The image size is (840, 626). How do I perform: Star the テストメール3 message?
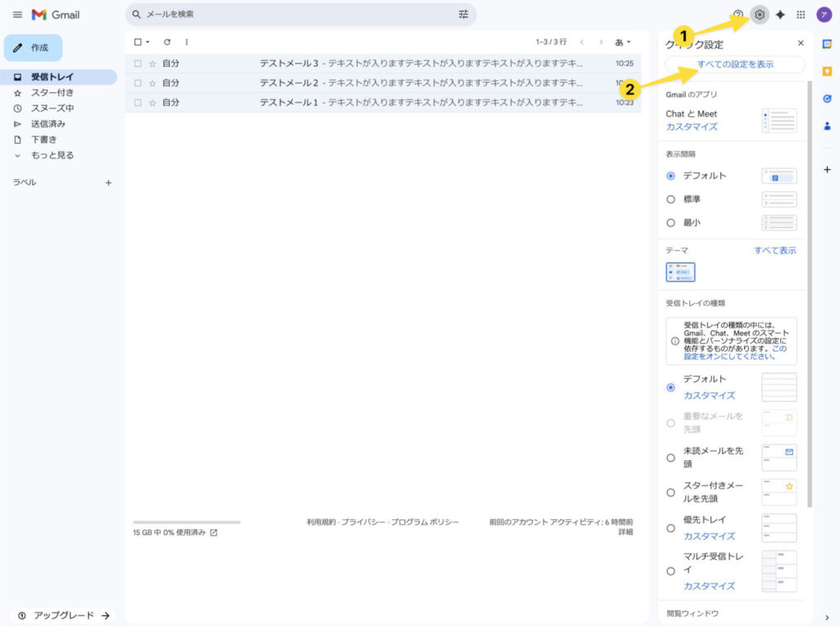point(152,63)
